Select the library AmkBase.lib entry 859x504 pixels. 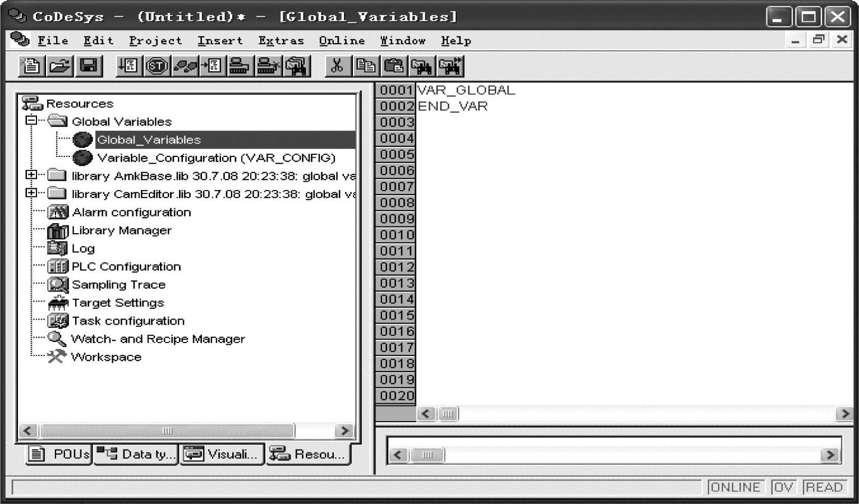(213, 176)
